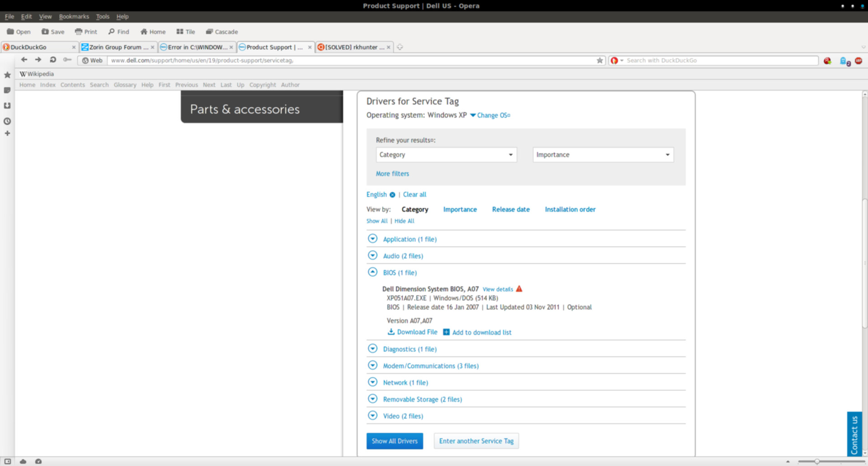This screenshot has width=868, height=466.
Task: Click the address bar URL field
Action: click(x=353, y=61)
